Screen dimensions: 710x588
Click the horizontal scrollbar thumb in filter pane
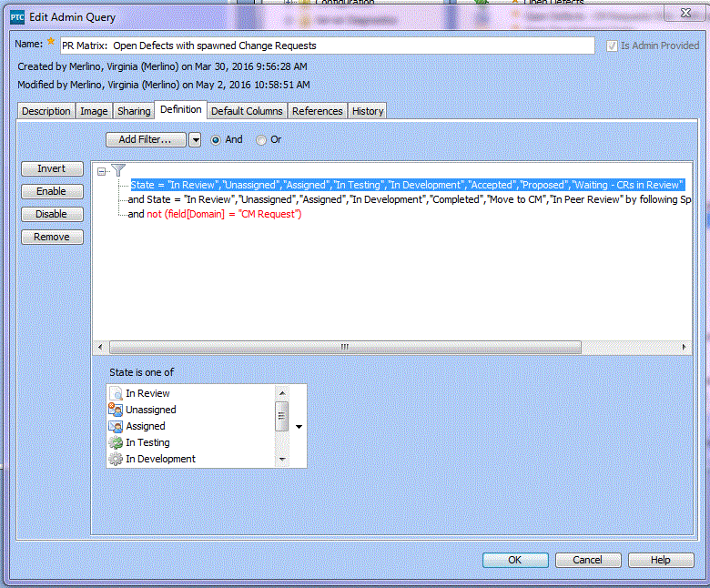345,347
